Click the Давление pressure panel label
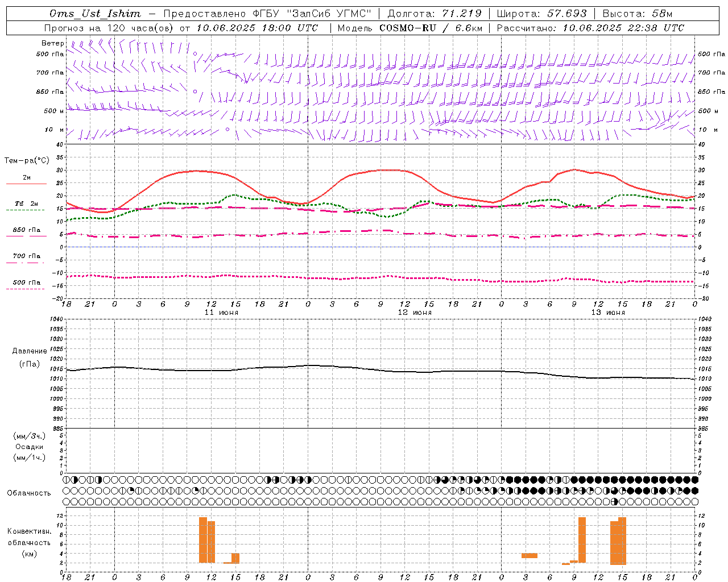The width and height of the screenshot is (728, 582). (x=30, y=351)
